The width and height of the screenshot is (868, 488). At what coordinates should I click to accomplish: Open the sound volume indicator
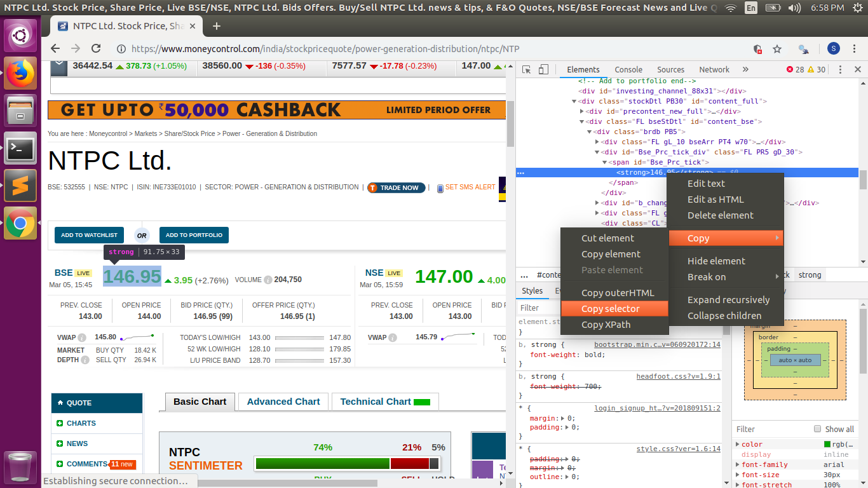tap(794, 8)
